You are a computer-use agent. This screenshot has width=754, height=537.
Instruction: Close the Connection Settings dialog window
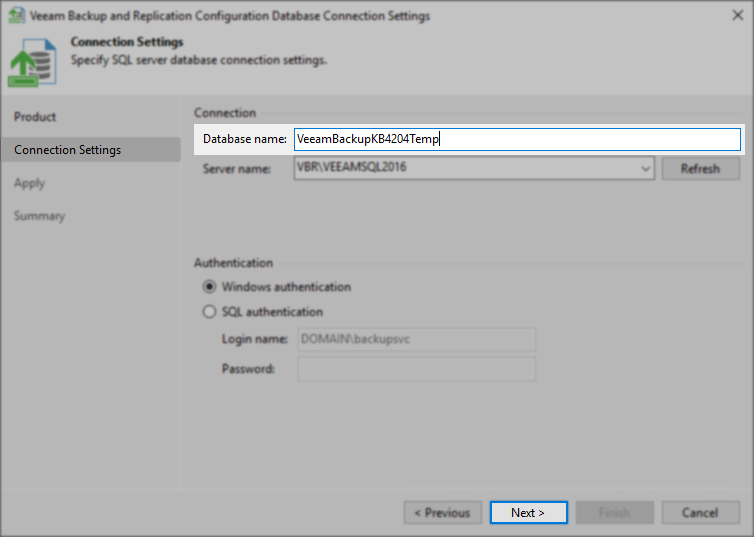click(738, 15)
